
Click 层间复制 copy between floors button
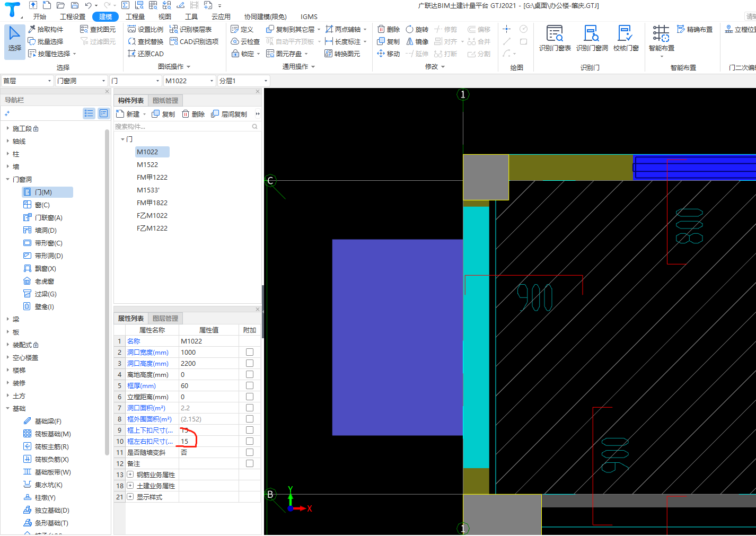coord(229,114)
